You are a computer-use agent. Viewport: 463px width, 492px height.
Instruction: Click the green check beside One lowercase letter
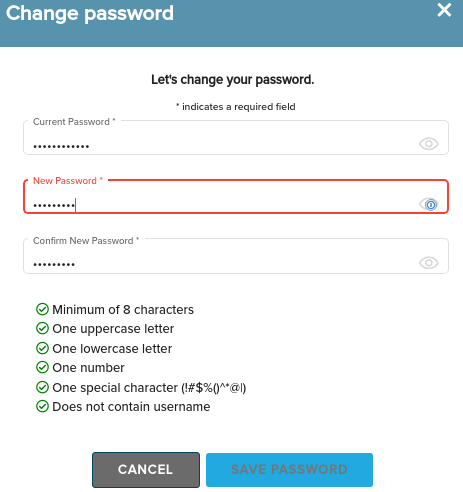click(x=42, y=348)
